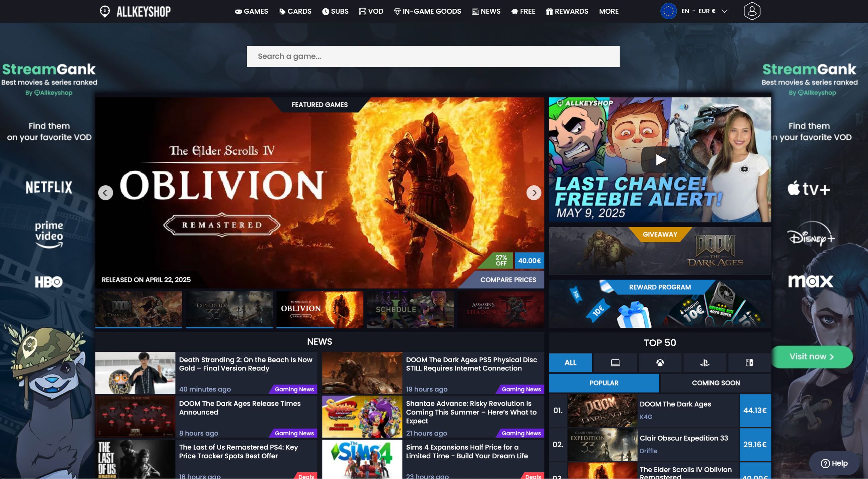Click the Netflix logo on left banner
Screen dimensions: 868x479
(x=49, y=187)
